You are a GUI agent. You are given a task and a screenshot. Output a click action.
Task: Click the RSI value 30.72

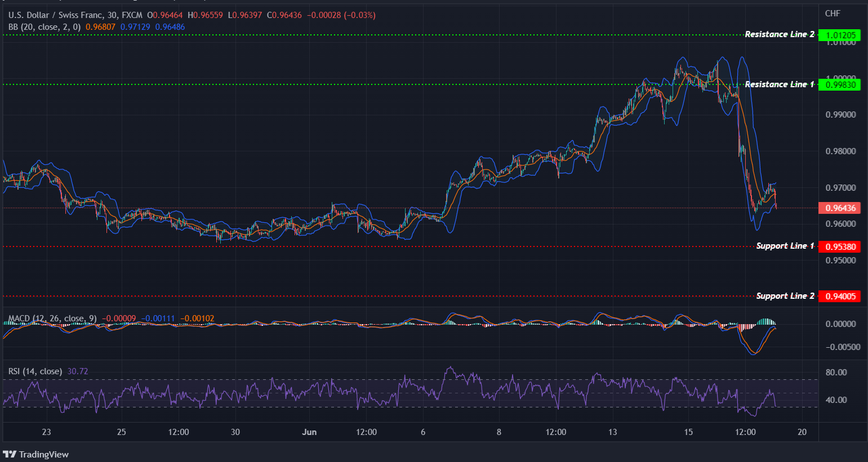point(77,371)
